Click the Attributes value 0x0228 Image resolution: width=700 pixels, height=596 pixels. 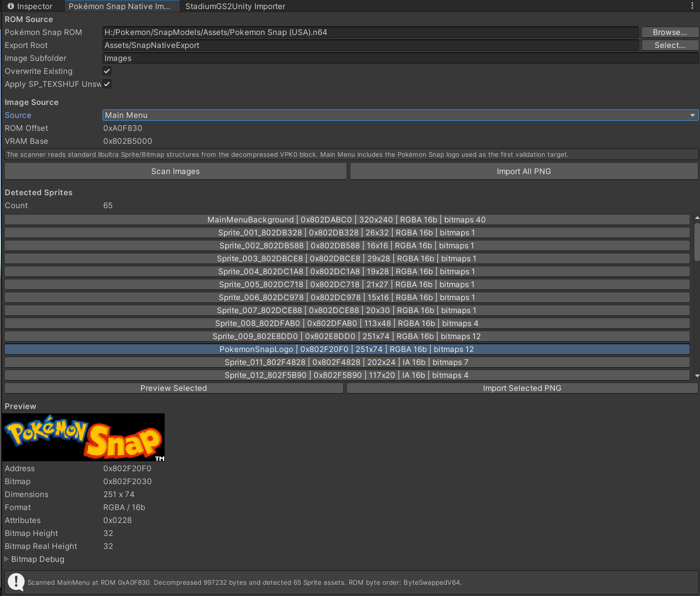pos(118,520)
